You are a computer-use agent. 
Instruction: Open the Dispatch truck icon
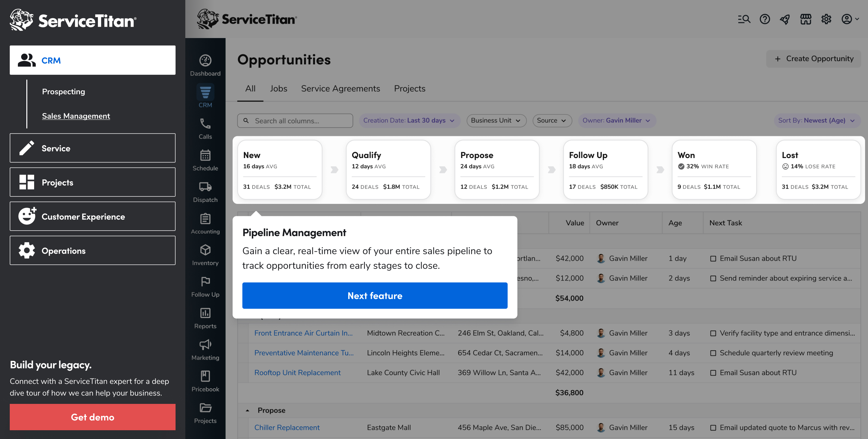tap(205, 187)
